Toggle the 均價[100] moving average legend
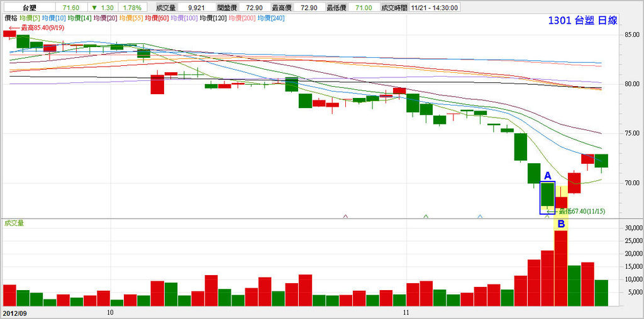644x319 pixels. (184, 18)
